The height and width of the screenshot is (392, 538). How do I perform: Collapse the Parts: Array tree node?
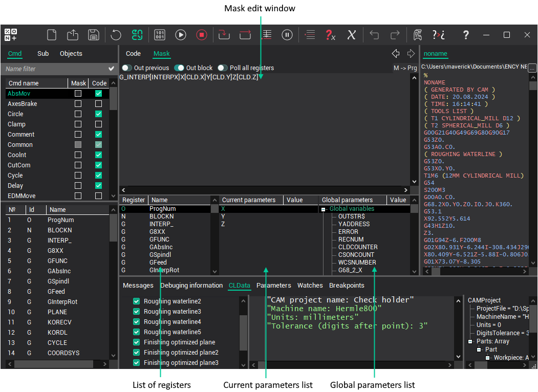470,342
